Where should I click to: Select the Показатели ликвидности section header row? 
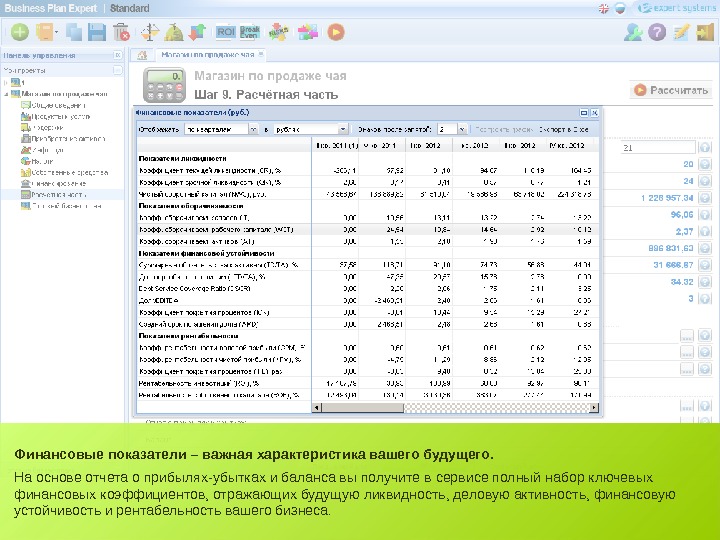(x=368, y=158)
